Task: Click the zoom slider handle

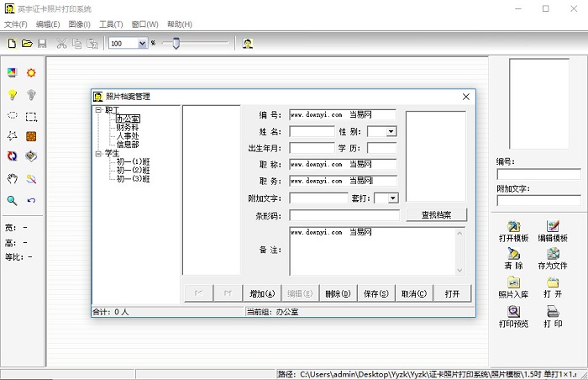Action: pyautogui.click(x=176, y=43)
